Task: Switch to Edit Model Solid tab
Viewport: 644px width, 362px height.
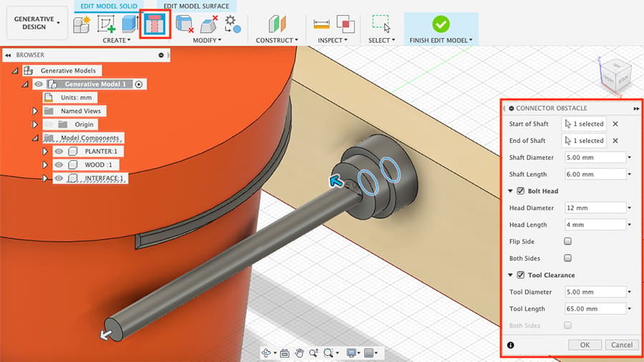Action: click(x=109, y=6)
